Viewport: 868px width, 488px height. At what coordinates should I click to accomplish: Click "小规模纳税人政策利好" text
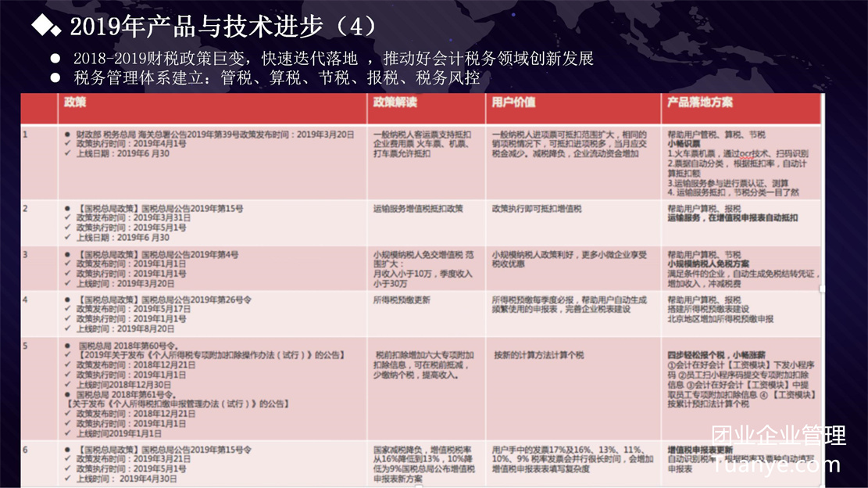532,255
